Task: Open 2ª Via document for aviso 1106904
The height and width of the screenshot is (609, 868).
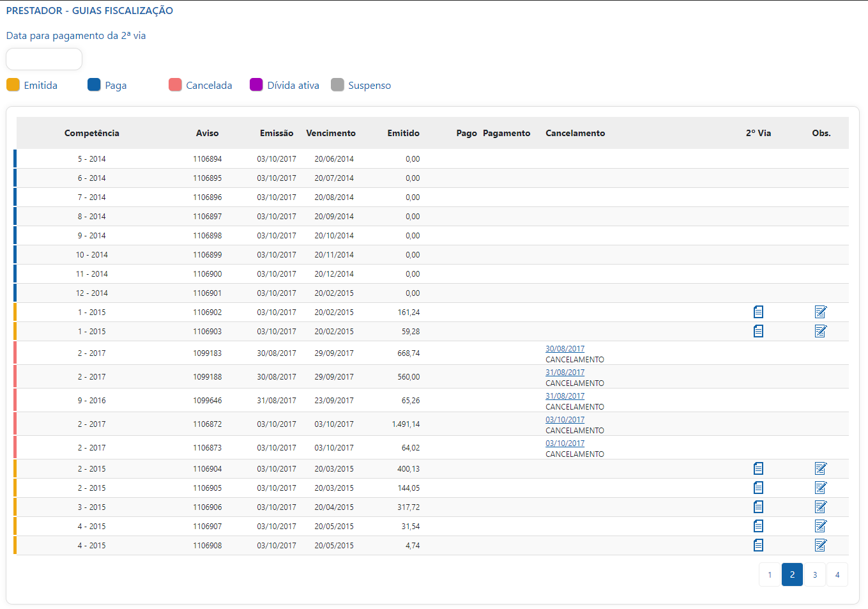Action: [758, 468]
